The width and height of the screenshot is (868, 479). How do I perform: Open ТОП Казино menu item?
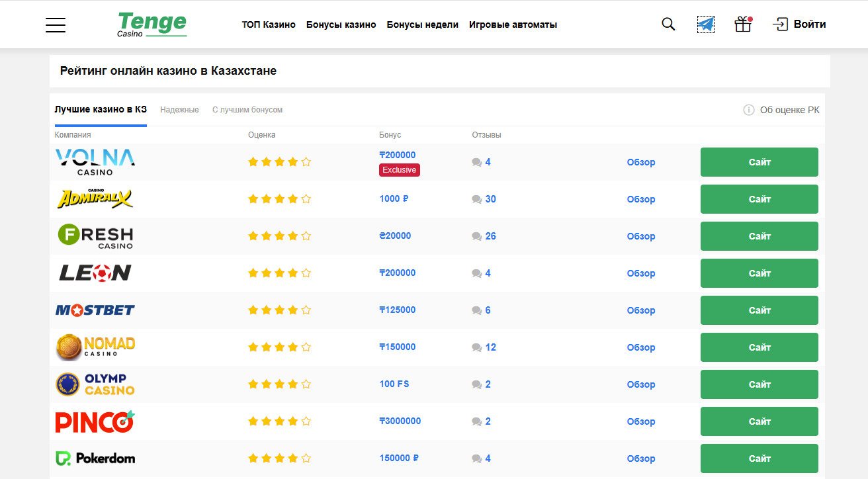(269, 24)
